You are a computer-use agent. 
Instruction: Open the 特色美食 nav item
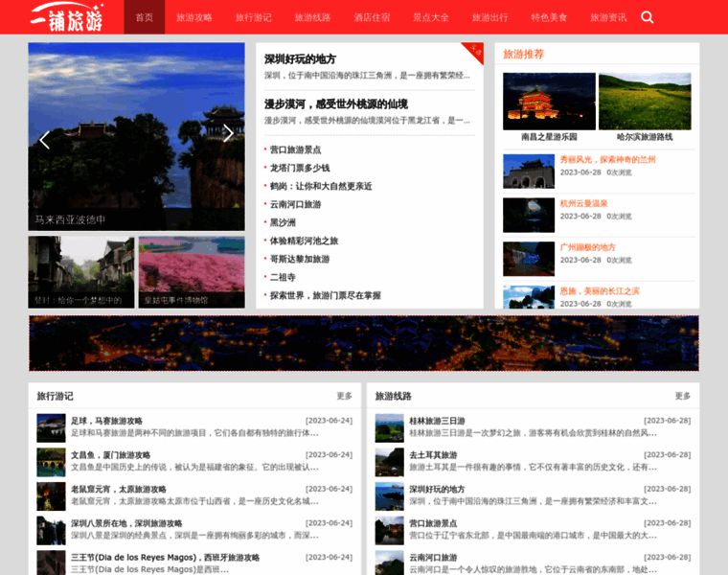[x=549, y=17]
